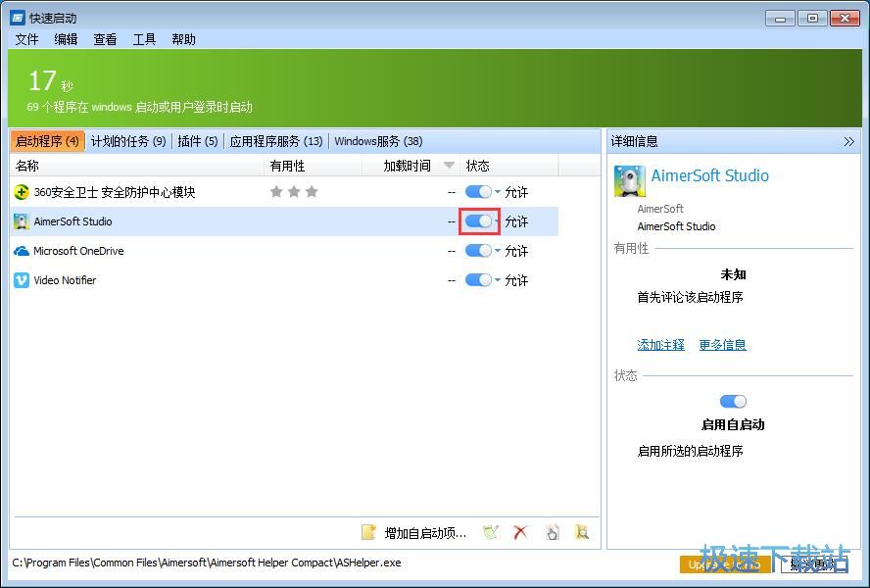
Task: Click the AimerSoft Studio title in details panel
Action: 709,176
